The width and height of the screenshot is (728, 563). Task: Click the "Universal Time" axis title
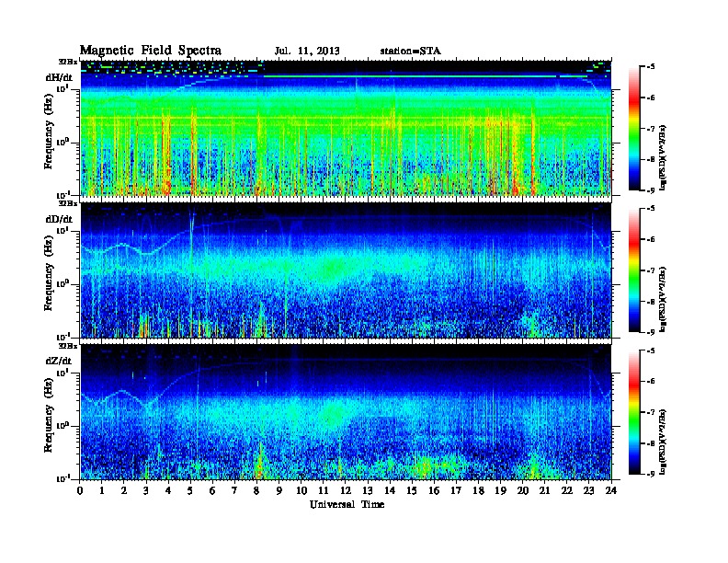coord(347,504)
